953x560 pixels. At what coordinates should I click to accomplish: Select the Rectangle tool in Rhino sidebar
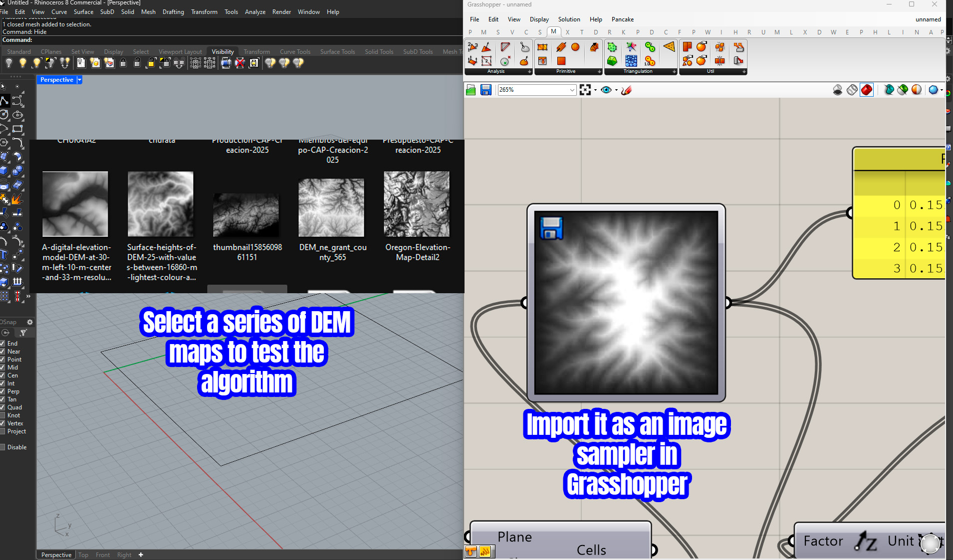[x=17, y=129]
